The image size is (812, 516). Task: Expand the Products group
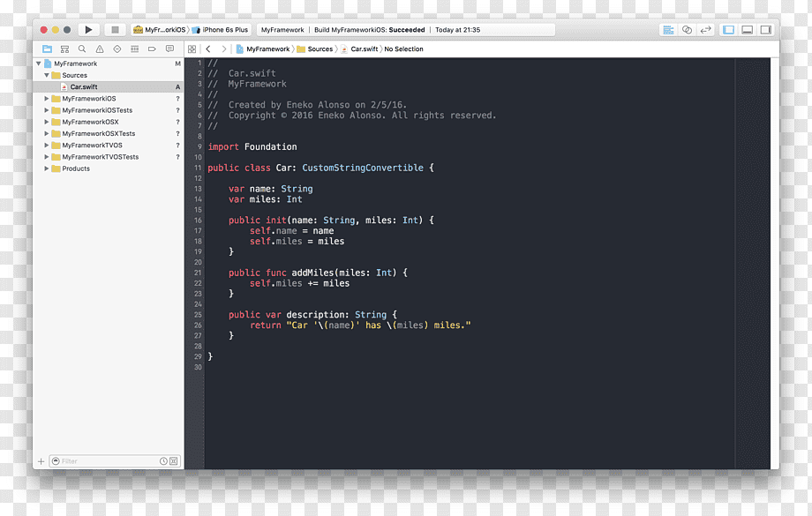coord(47,168)
